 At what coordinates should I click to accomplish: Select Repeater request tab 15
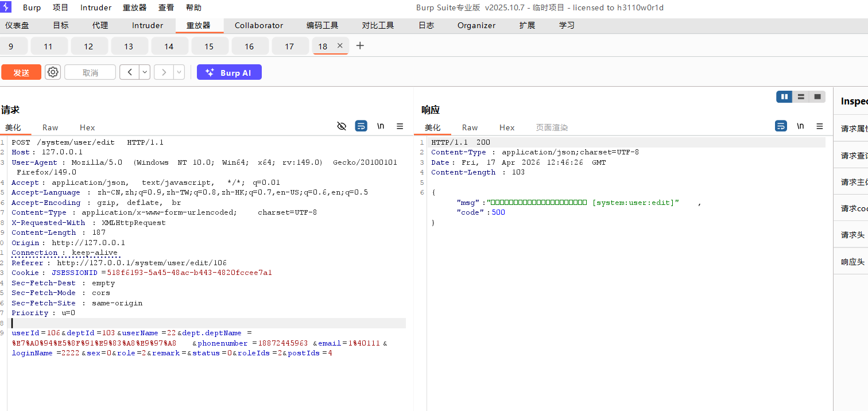(x=209, y=46)
